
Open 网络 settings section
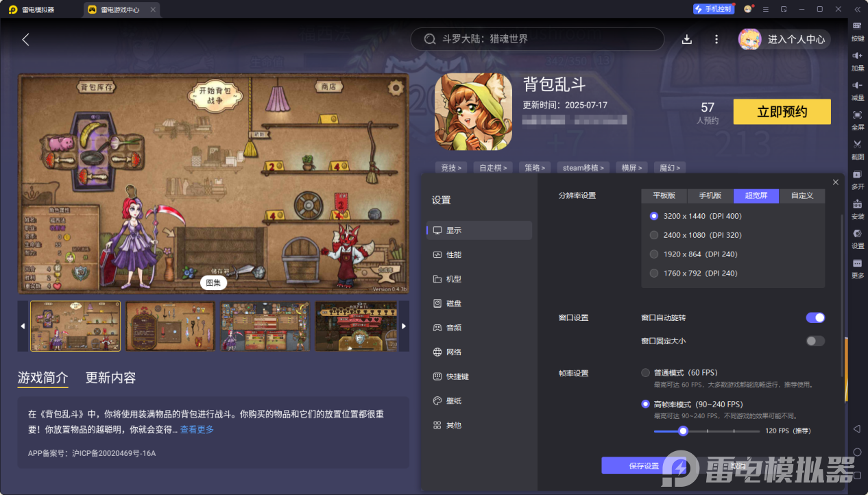479,352
